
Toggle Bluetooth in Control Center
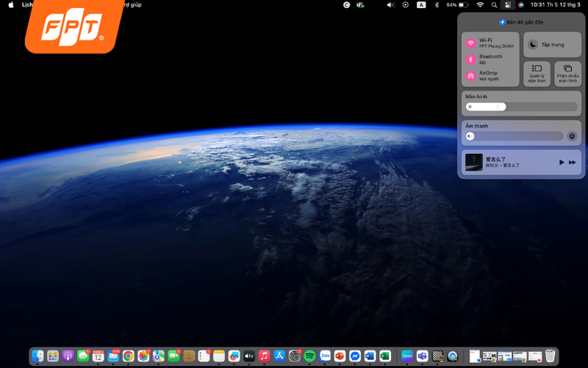[470, 59]
